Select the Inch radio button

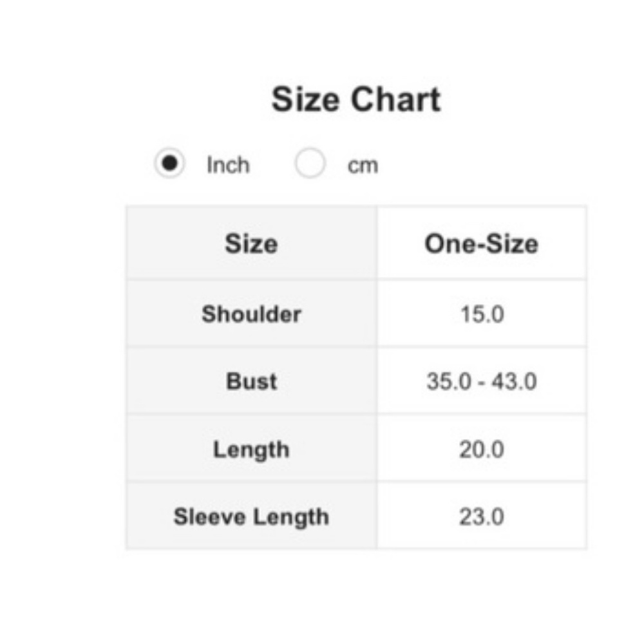(x=169, y=164)
